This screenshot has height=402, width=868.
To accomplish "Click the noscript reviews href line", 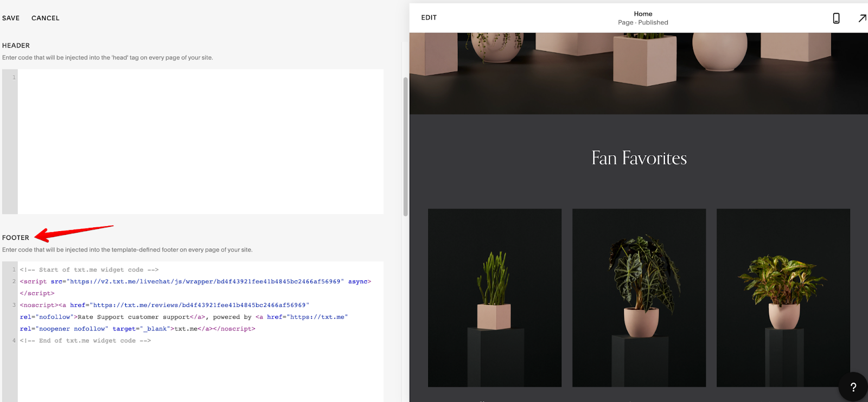I will click(164, 305).
